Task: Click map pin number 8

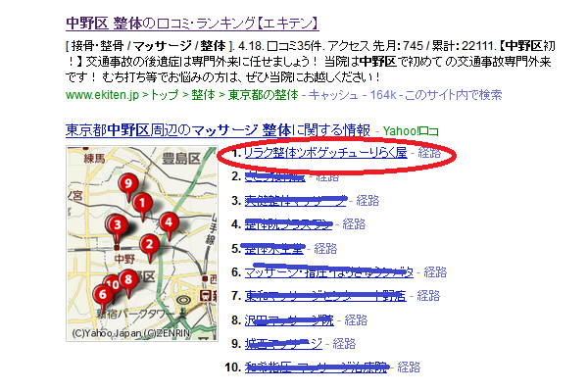Action: tap(128, 279)
